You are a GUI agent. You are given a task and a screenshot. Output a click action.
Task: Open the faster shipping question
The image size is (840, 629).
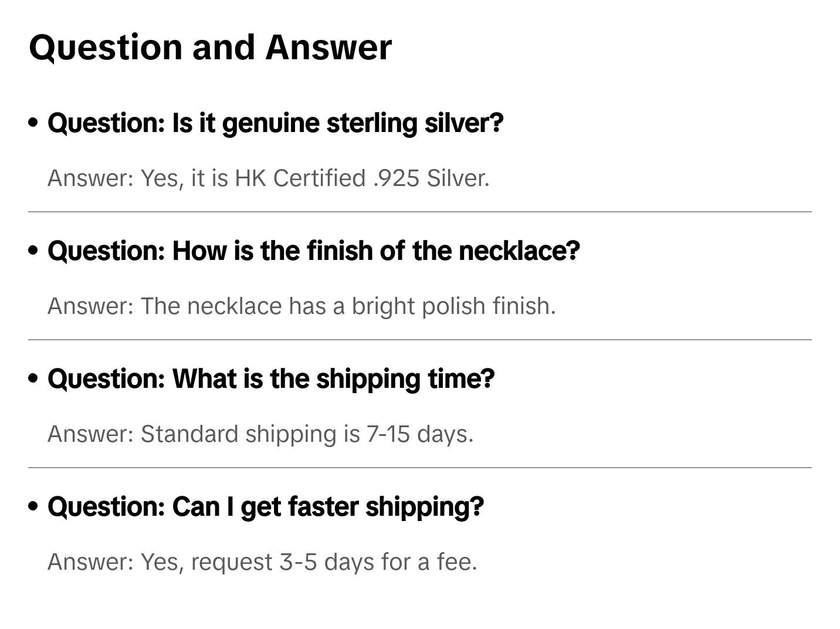(265, 507)
